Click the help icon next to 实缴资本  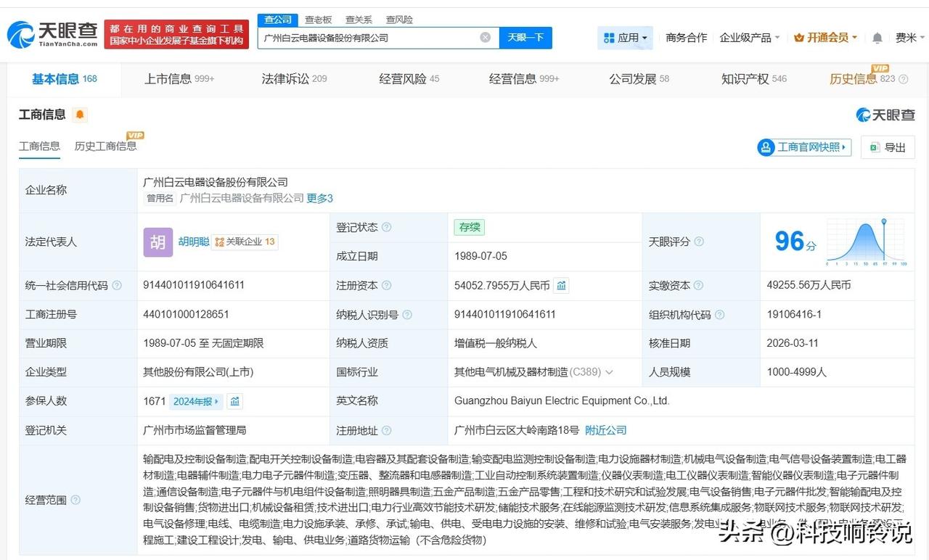tap(699, 286)
